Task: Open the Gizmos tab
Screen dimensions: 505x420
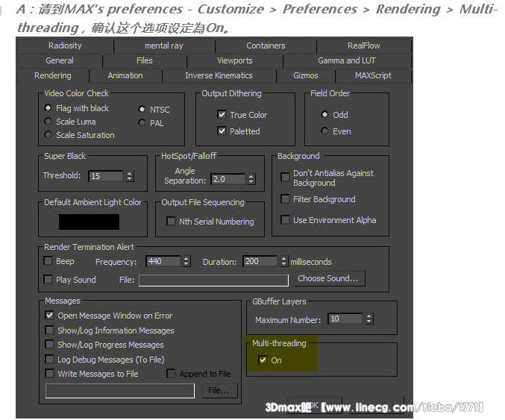Action: click(x=306, y=75)
